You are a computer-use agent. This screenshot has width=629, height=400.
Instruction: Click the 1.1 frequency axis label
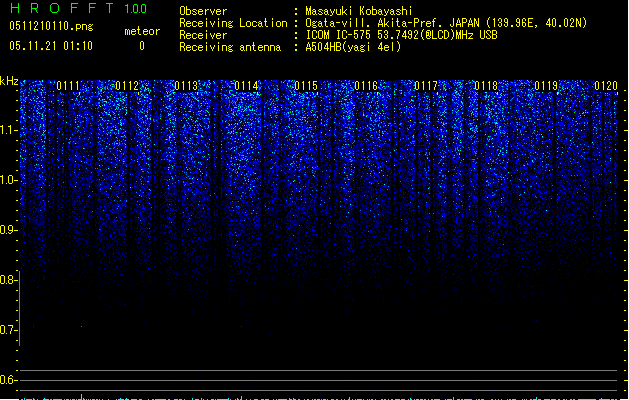pos(8,130)
